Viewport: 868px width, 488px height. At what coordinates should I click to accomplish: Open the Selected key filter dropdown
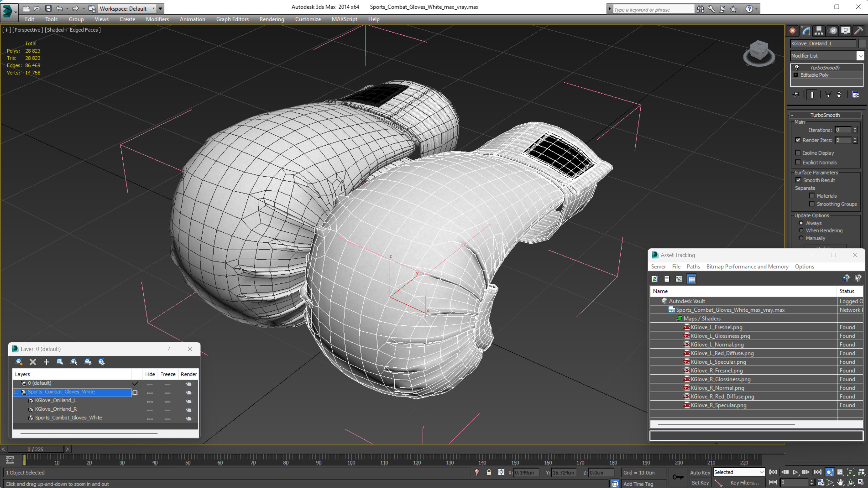pyautogui.click(x=739, y=472)
